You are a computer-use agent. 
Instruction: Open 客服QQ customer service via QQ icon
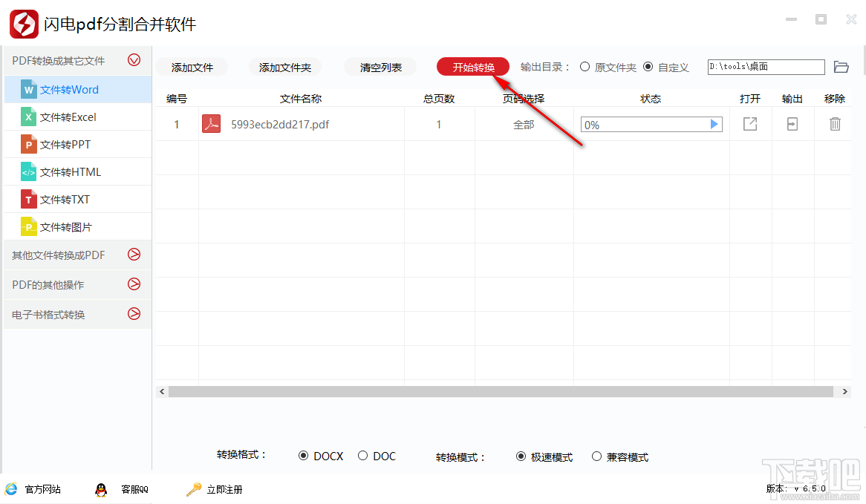pos(101,489)
